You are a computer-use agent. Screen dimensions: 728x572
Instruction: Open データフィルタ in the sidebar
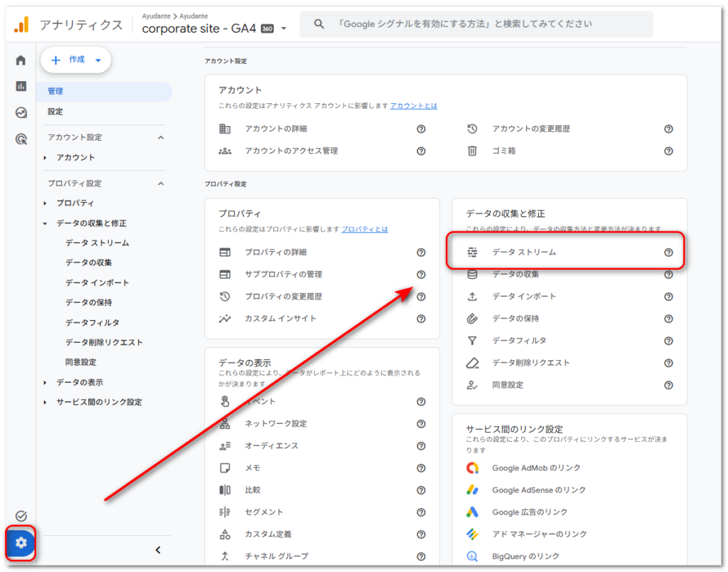[92, 322]
